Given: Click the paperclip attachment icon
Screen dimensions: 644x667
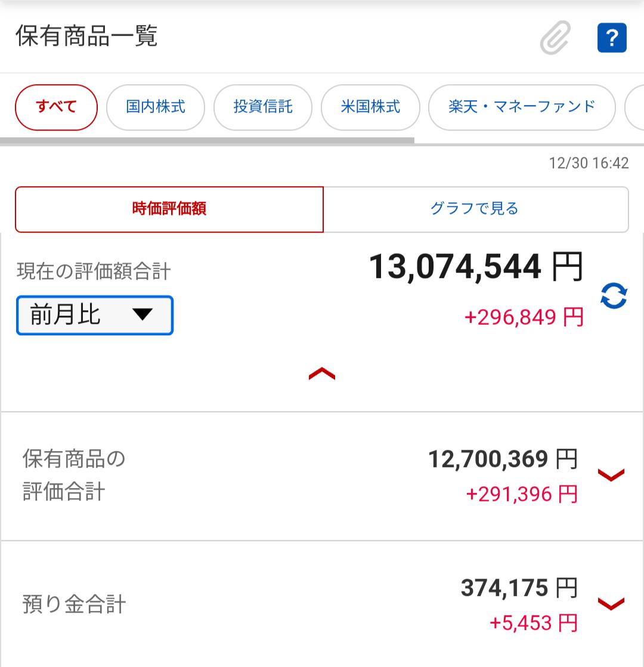Looking at the screenshot, I should tap(555, 38).
